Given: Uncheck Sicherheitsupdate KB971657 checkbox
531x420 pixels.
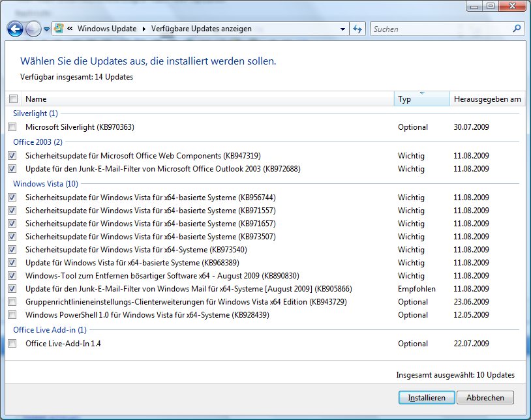Looking at the screenshot, I should pos(12,223).
